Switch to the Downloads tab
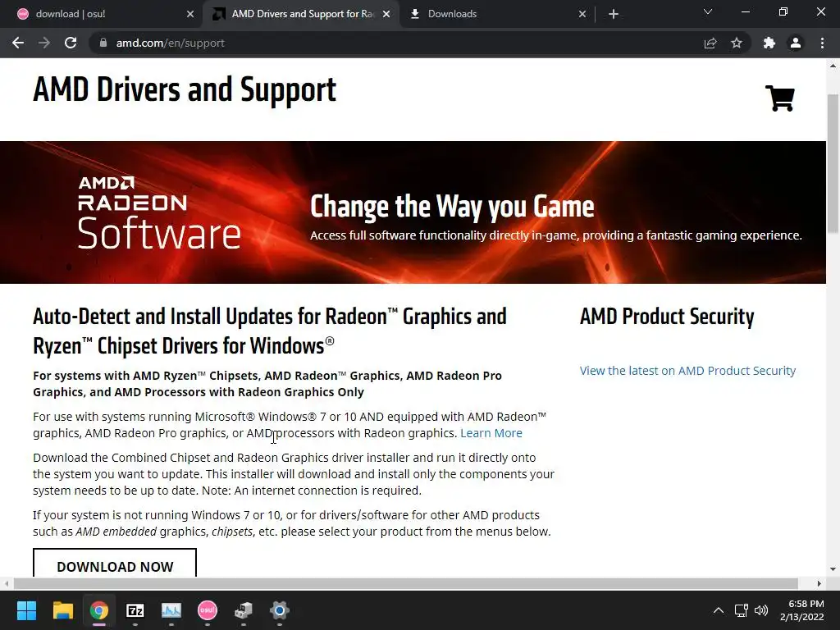 coord(497,14)
